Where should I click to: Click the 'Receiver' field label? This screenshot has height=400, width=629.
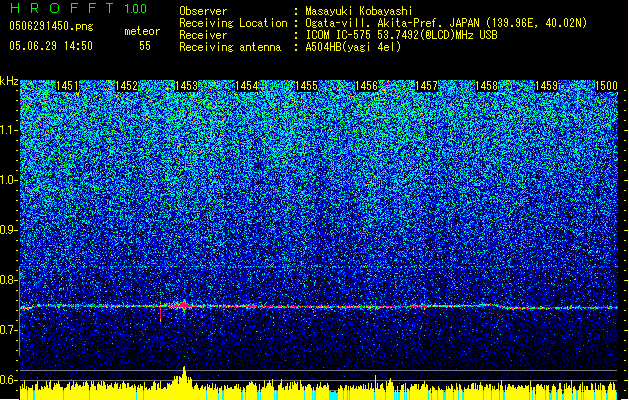tap(203, 35)
